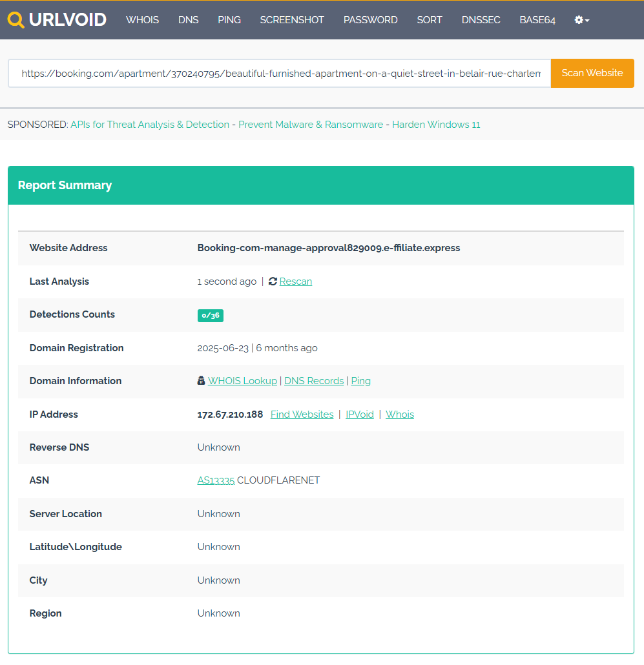The image size is (644, 665).
Task: Open the DNS Records link
Action: 314,380
